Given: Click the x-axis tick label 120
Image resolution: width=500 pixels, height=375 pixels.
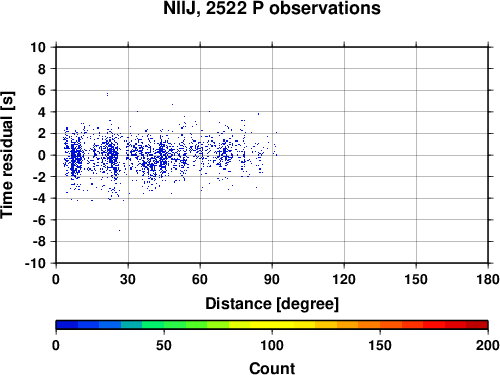Looking at the screenshot, I should [x=344, y=279].
